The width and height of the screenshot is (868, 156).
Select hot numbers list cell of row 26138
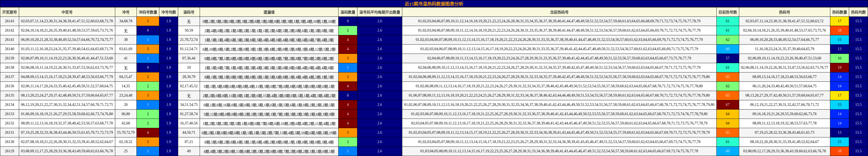[784, 67]
